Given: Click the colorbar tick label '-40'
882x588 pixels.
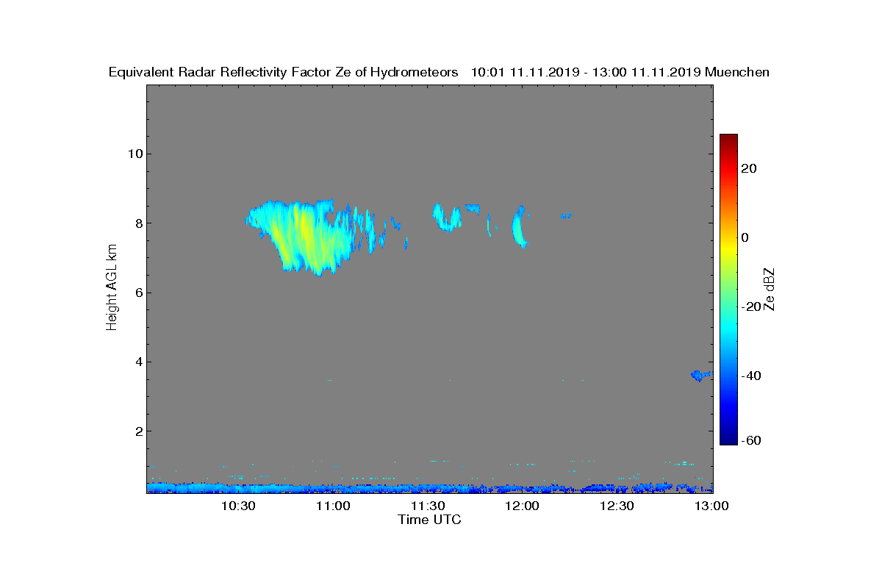Looking at the screenshot, I should pos(752,376).
